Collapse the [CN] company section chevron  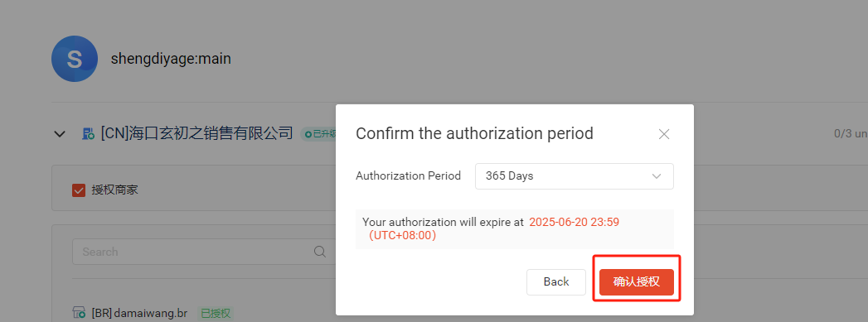click(60, 133)
